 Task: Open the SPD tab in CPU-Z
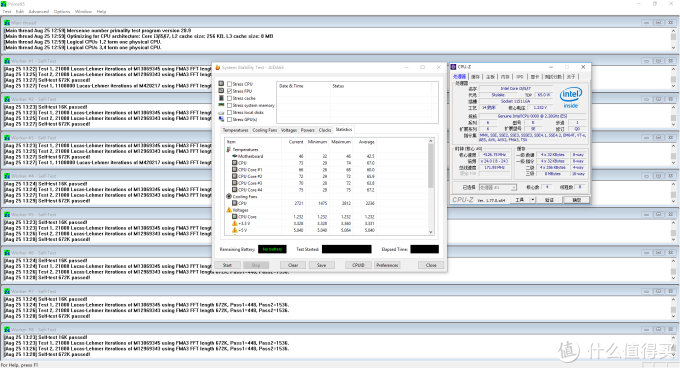(x=520, y=77)
